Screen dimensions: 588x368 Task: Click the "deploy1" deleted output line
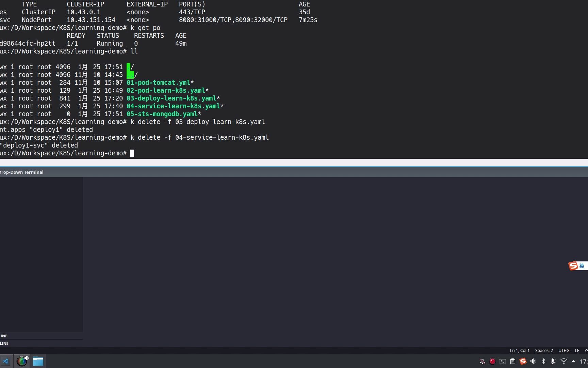46,129
